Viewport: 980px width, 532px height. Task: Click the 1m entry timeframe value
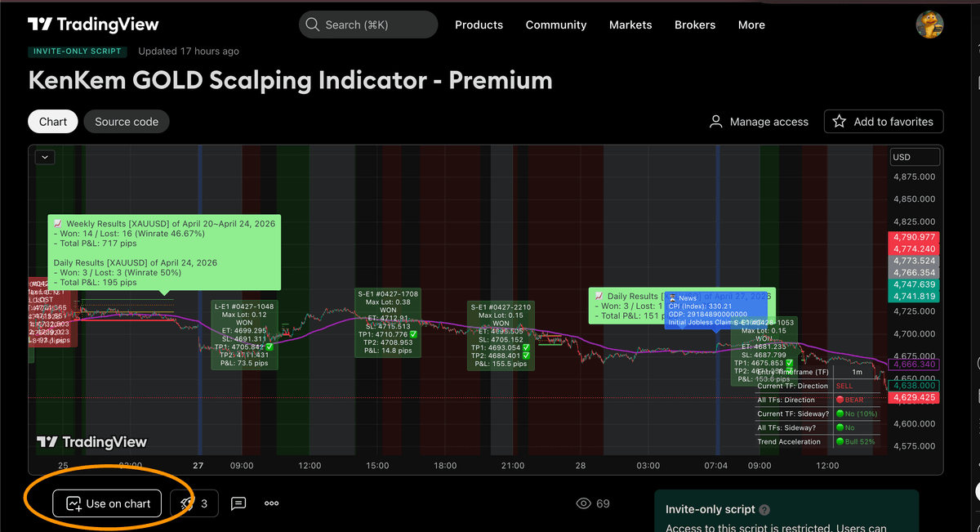(857, 372)
